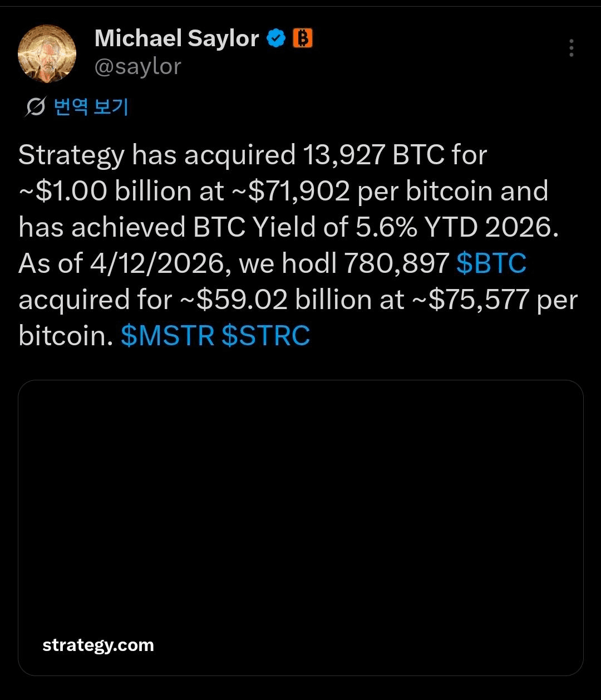The width and height of the screenshot is (601, 700).
Task: Click the Michael Saylor display name
Action: [x=176, y=38]
